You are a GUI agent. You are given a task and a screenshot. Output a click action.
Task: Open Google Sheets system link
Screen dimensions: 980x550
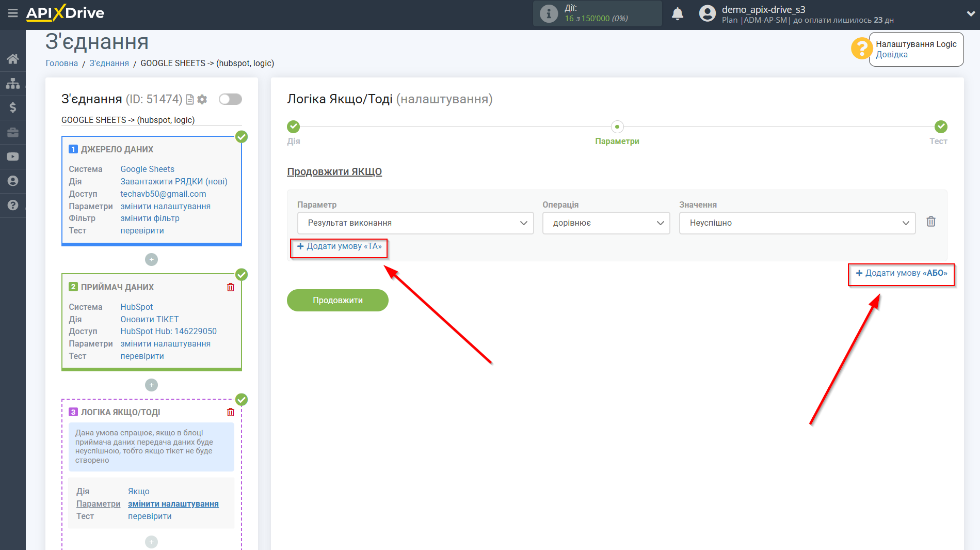(x=147, y=169)
